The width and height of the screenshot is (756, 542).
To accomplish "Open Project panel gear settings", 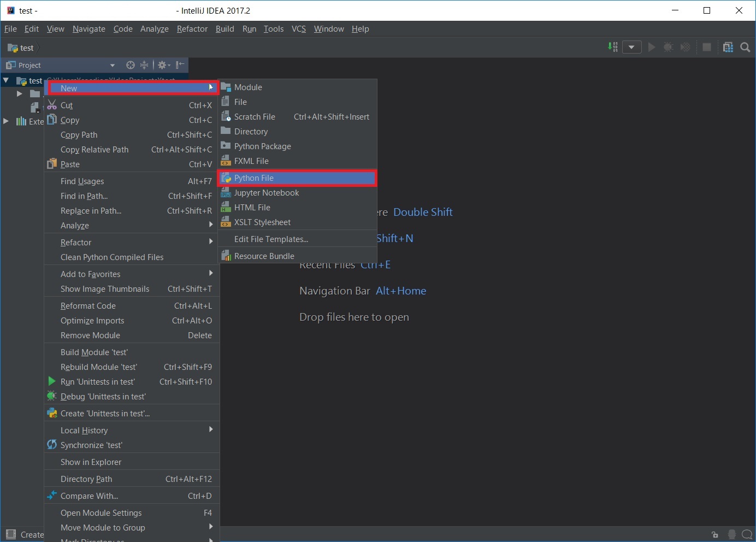I will click(x=163, y=65).
